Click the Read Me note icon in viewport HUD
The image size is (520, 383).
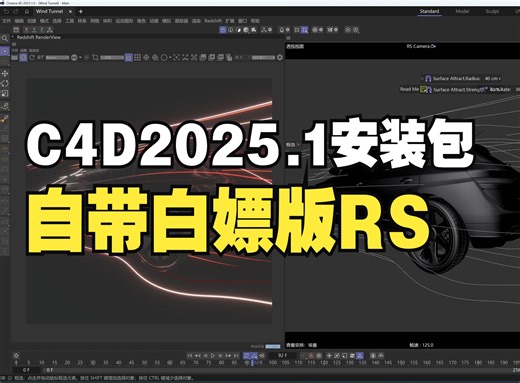423,89
